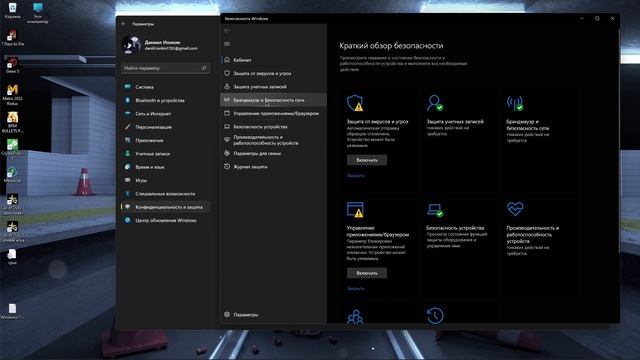Viewport: 640px width, 360px height.
Task: Open Приложения in settings sidebar
Action: click(165, 140)
